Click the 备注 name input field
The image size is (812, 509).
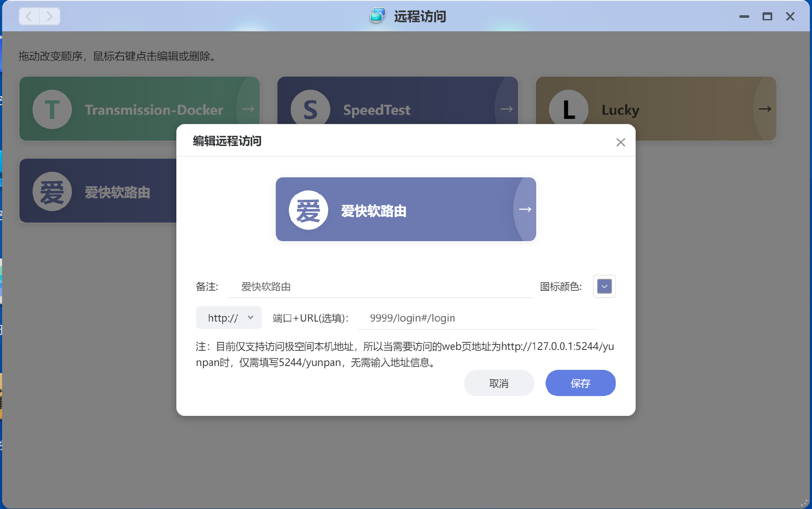click(381, 287)
